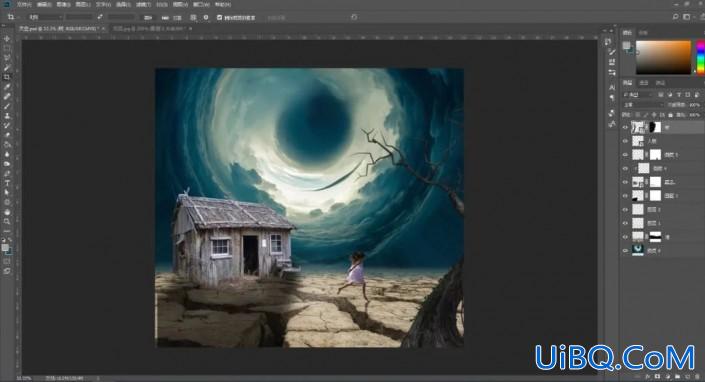Image resolution: width=705 pixels, height=382 pixels.
Task: Open crop tool preset picker arrow
Action: click(x=18, y=17)
